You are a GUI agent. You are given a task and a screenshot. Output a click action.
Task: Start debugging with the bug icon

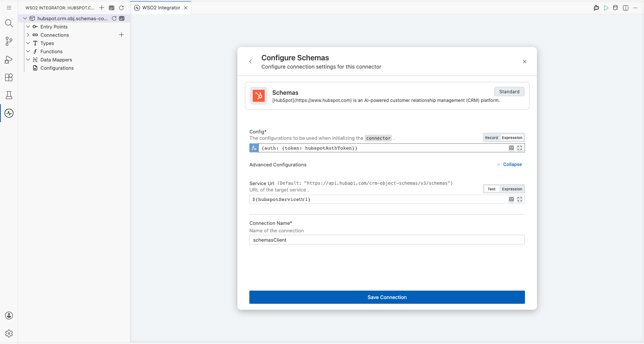pyautogui.click(x=616, y=8)
